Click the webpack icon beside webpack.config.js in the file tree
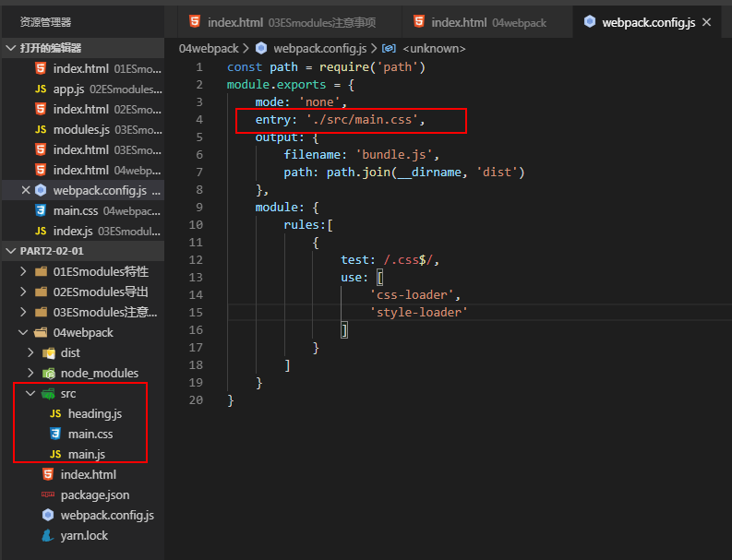 (x=48, y=515)
